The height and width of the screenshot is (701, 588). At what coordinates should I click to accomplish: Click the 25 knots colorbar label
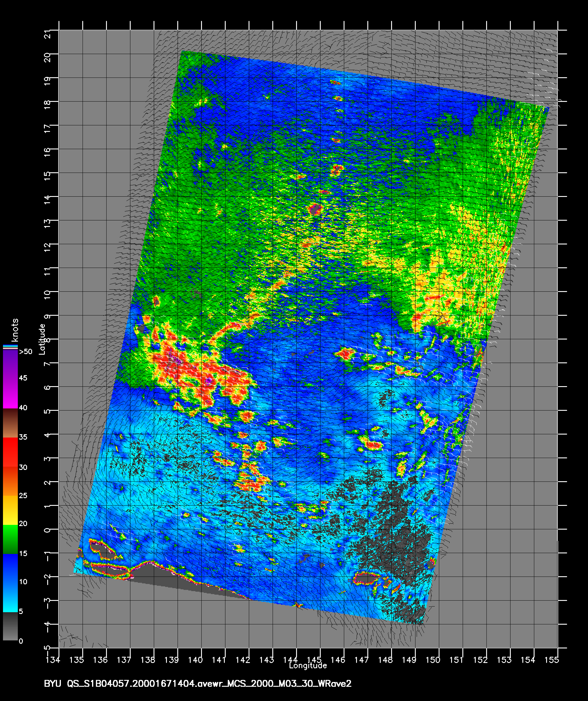pyautogui.click(x=23, y=495)
